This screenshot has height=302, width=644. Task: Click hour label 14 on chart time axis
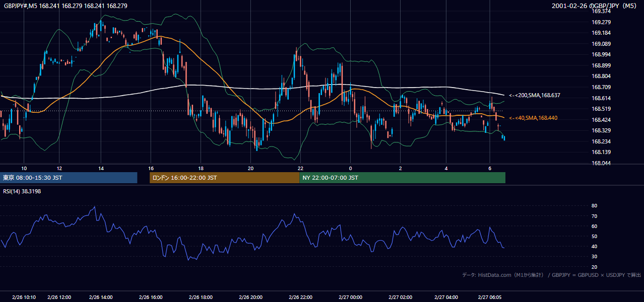pyautogui.click(x=101, y=168)
